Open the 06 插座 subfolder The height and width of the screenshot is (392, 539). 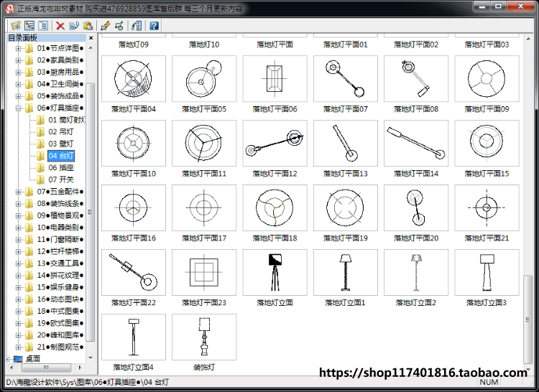point(61,167)
